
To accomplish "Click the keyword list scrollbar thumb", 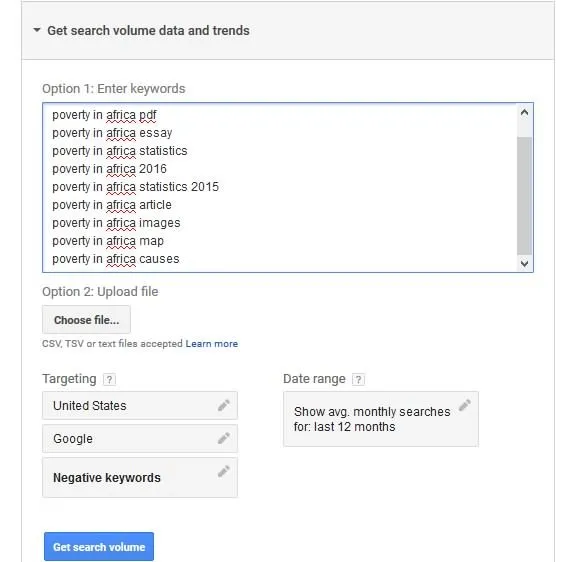I will tap(524, 196).
